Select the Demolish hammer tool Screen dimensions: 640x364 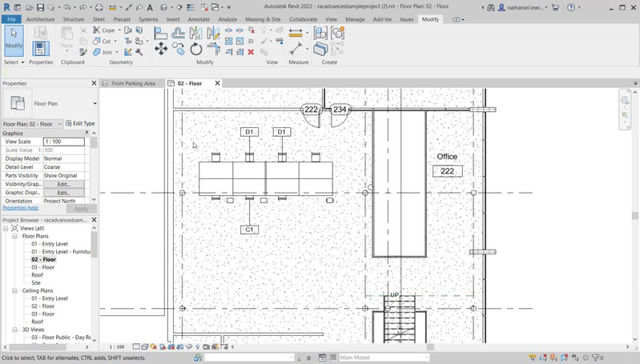tap(139, 52)
